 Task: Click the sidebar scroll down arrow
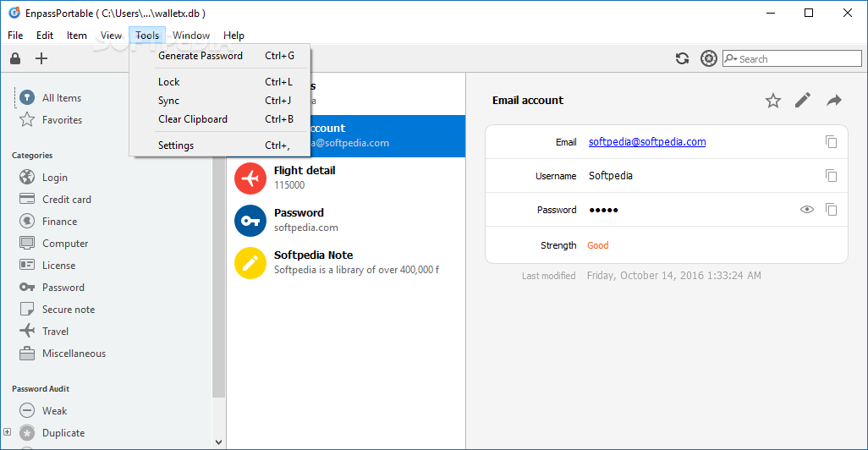[218, 442]
